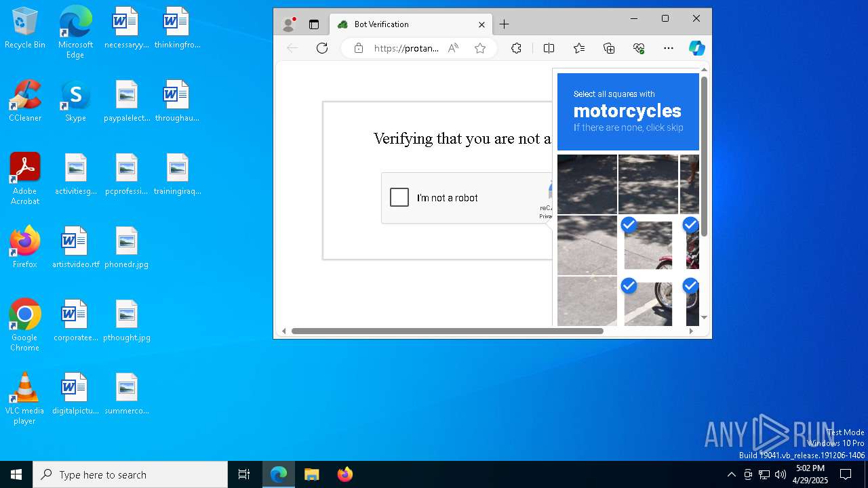Viewport: 868px width, 488px height.
Task: Select Adobe Acrobat desktop shortcut
Action: 25,179
